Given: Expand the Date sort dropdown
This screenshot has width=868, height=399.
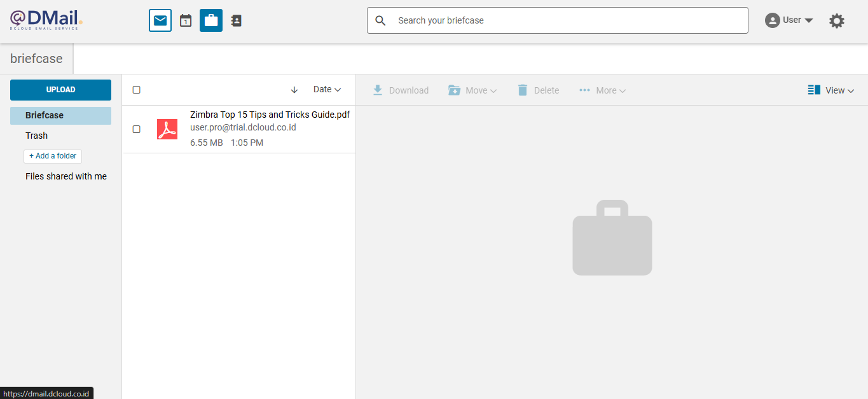Looking at the screenshot, I should click(x=327, y=90).
